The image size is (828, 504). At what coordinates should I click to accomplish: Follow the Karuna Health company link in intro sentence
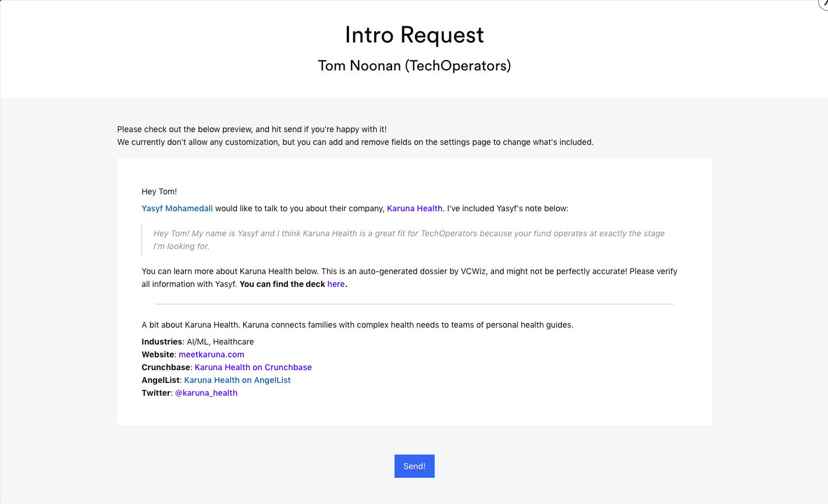(414, 208)
